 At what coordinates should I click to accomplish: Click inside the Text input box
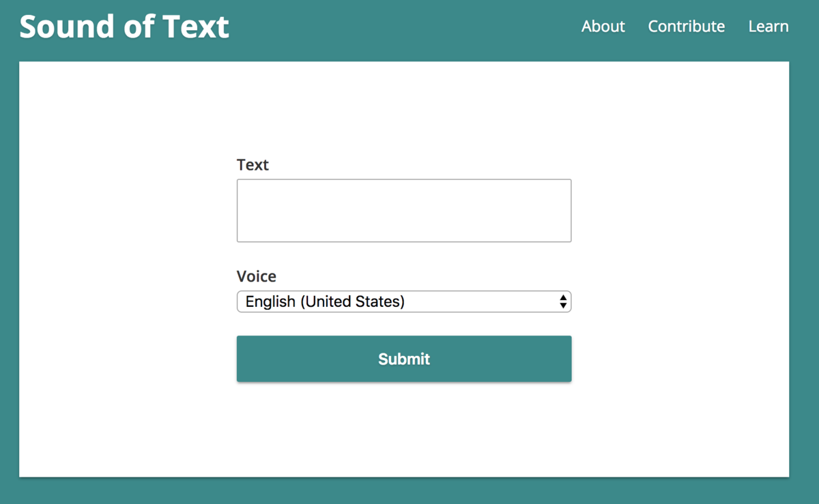tap(404, 210)
